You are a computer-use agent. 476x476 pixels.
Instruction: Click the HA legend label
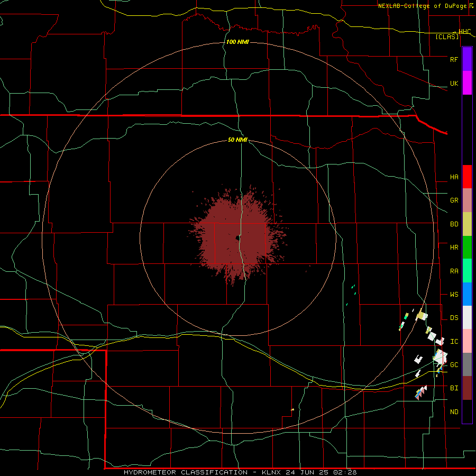tap(454, 177)
